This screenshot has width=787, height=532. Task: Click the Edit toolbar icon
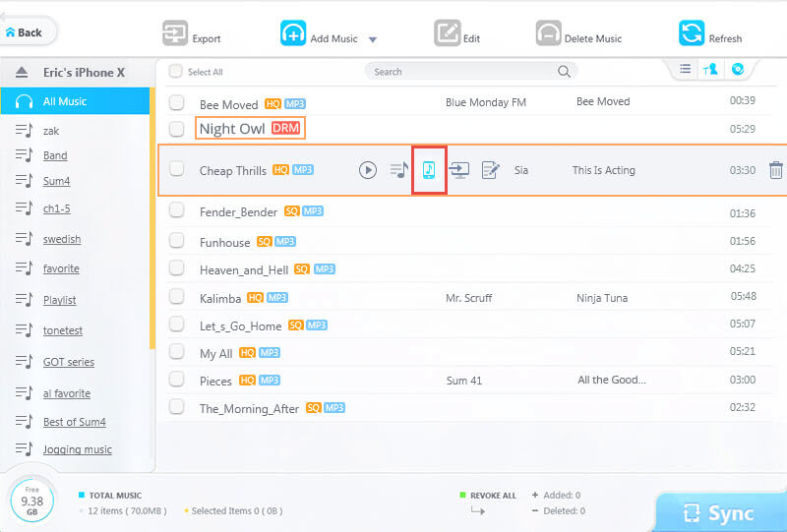[448, 33]
